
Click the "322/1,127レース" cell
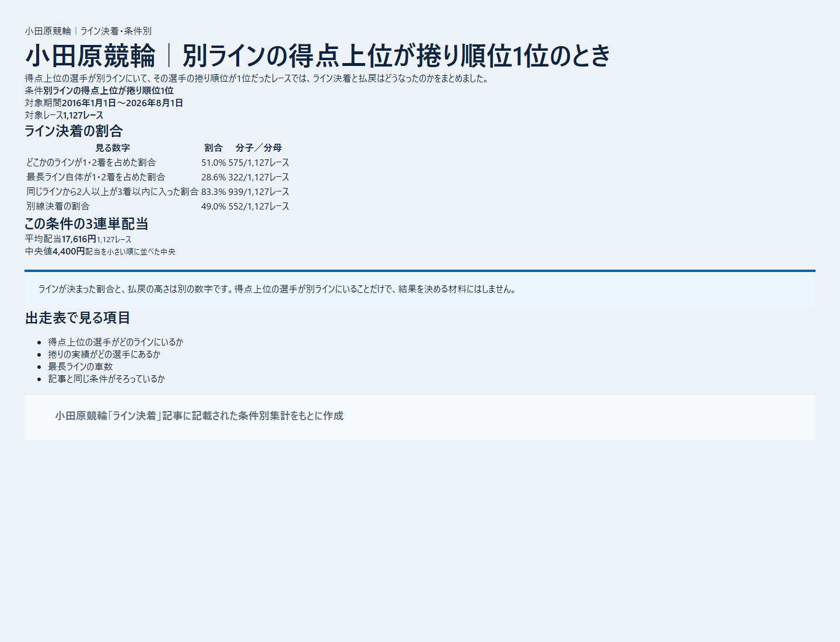coord(259,177)
